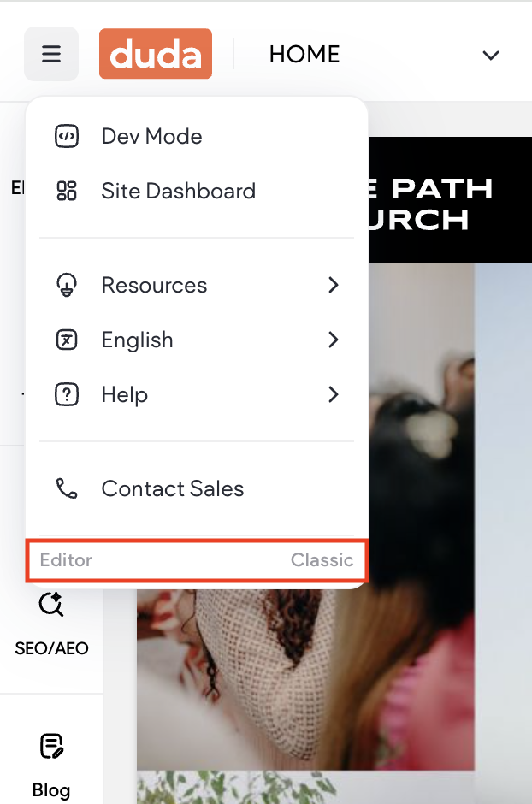The width and height of the screenshot is (532, 804).
Task: Click the Resources lightbulb icon
Action: [x=67, y=285]
